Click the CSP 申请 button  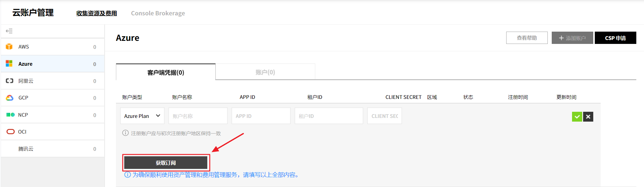click(615, 38)
